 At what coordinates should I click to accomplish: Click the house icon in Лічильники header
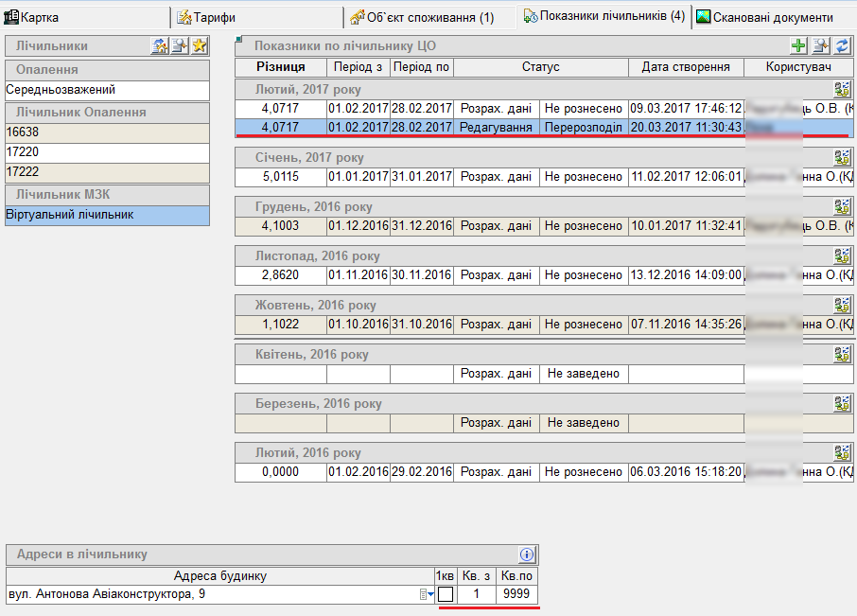pos(160,45)
